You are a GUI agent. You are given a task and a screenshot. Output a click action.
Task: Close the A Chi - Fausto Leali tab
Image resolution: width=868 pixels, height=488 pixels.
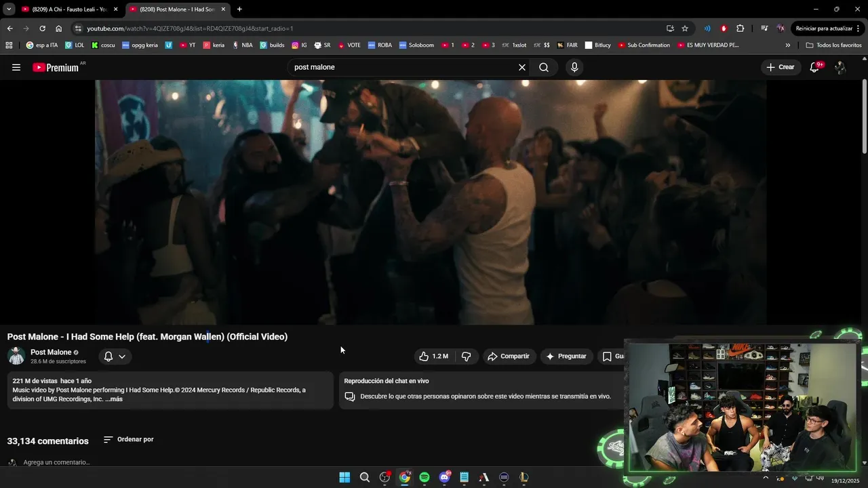click(x=115, y=9)
